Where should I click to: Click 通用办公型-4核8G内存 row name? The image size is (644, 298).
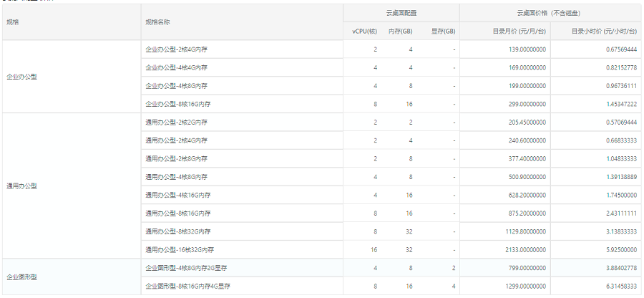[x=176, y=177]
